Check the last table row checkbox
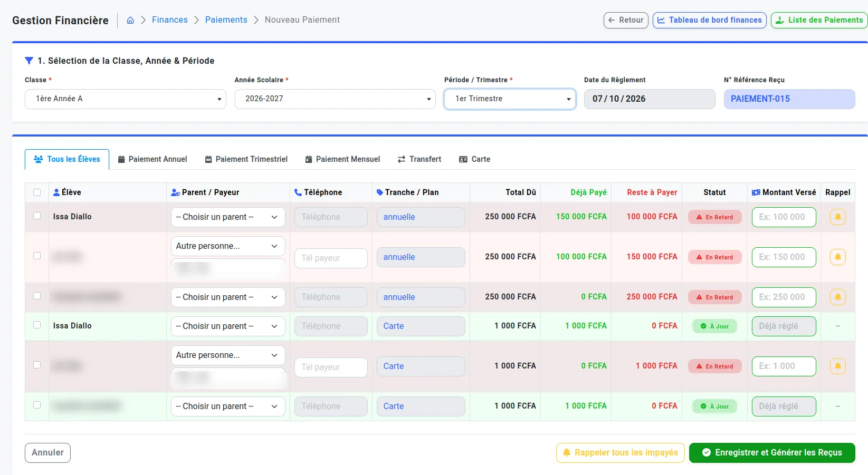 click(x=37, y=405)
